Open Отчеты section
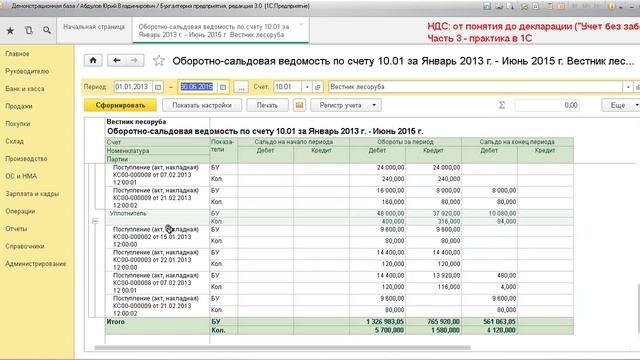This screenshot has width=640, height=360. click(x=16, y=229)
